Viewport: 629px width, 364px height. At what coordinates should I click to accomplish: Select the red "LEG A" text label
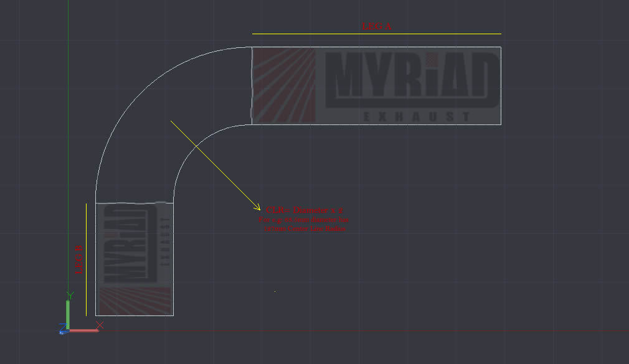point(376,27)
